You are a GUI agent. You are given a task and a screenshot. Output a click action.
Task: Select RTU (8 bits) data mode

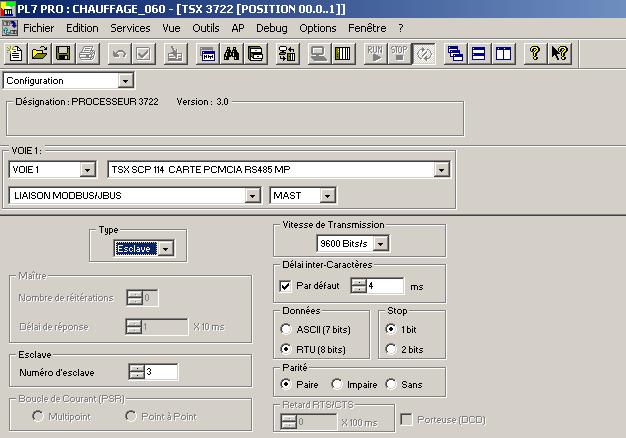click(286, 349)
